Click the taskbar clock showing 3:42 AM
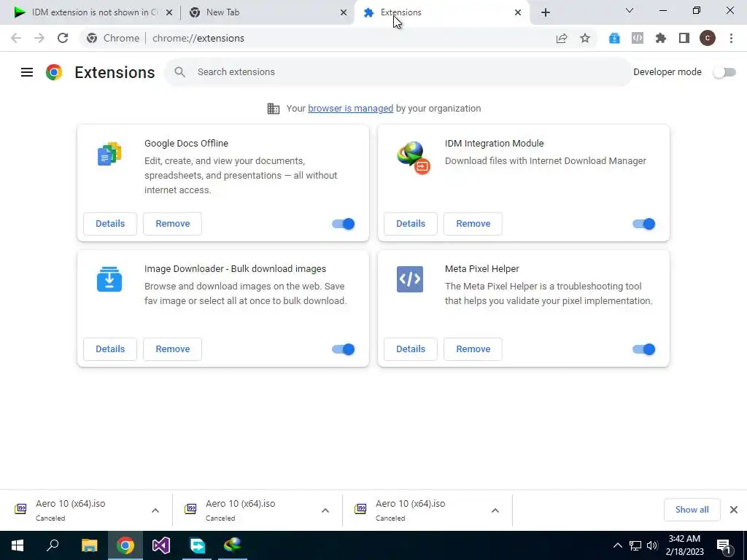 (x=684, y=545)
